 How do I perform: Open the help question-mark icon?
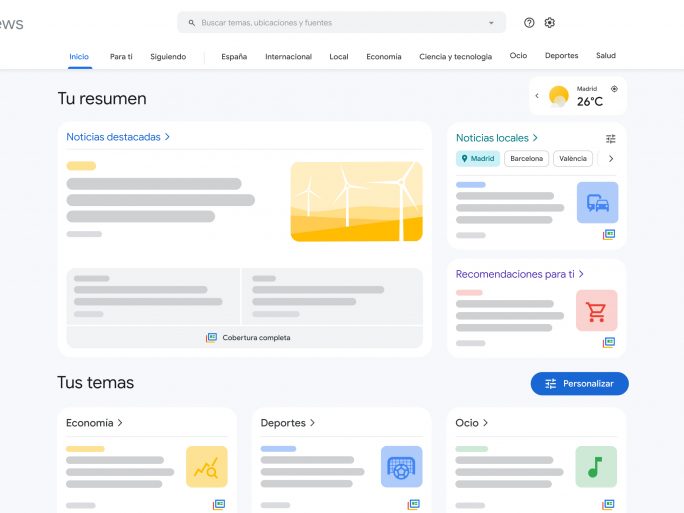(529, 23)
